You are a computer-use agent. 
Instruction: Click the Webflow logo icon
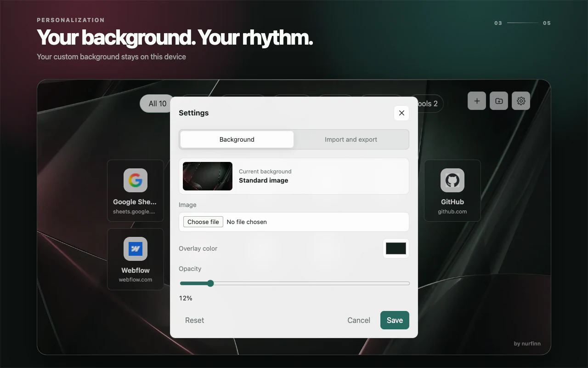tap(136, 249)
